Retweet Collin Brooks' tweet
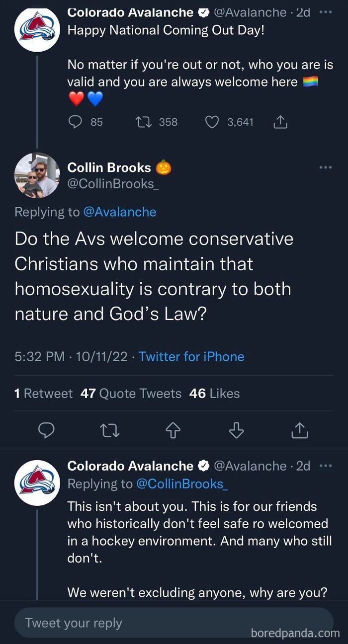Viewport: 348px width, 644px height. [110, 431]
